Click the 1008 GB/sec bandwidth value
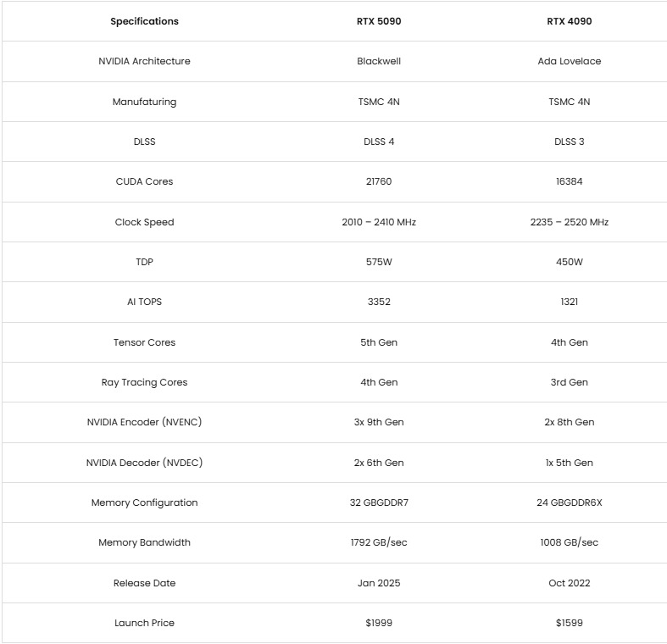Screen dimensions: 667x644 (569, 542)
